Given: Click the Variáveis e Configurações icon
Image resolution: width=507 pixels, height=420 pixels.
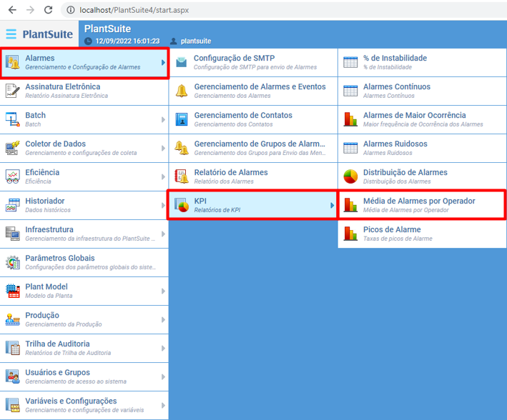Looking at the screenshot, I should click(13, 406).
